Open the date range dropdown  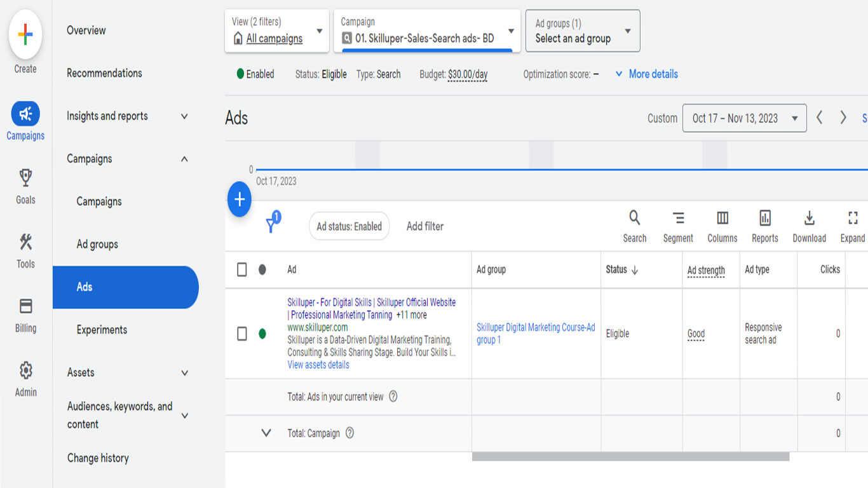point(745,118)
